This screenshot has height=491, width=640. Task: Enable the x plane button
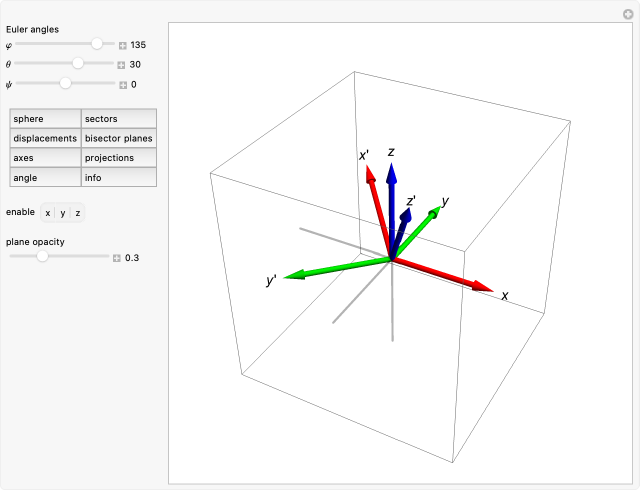[x=47, y=213]
